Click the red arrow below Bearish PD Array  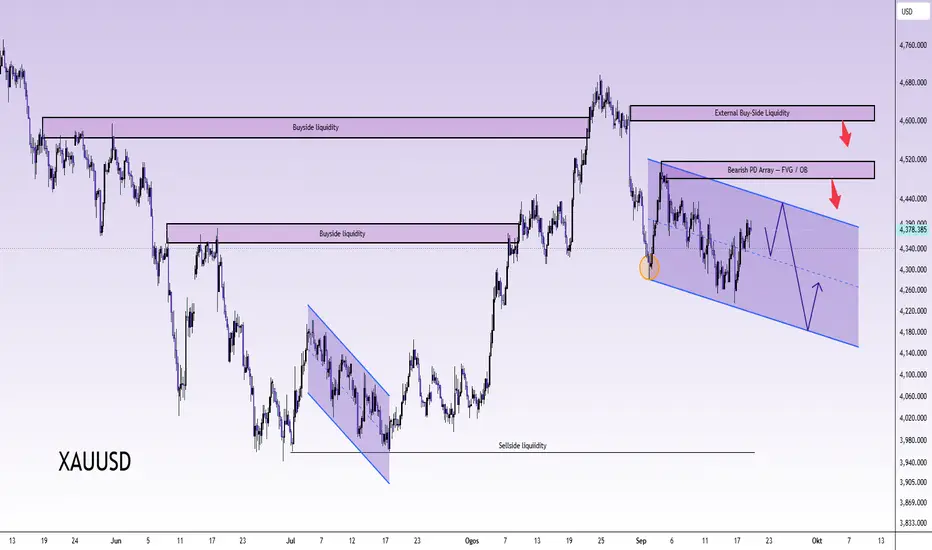point(835,194)
